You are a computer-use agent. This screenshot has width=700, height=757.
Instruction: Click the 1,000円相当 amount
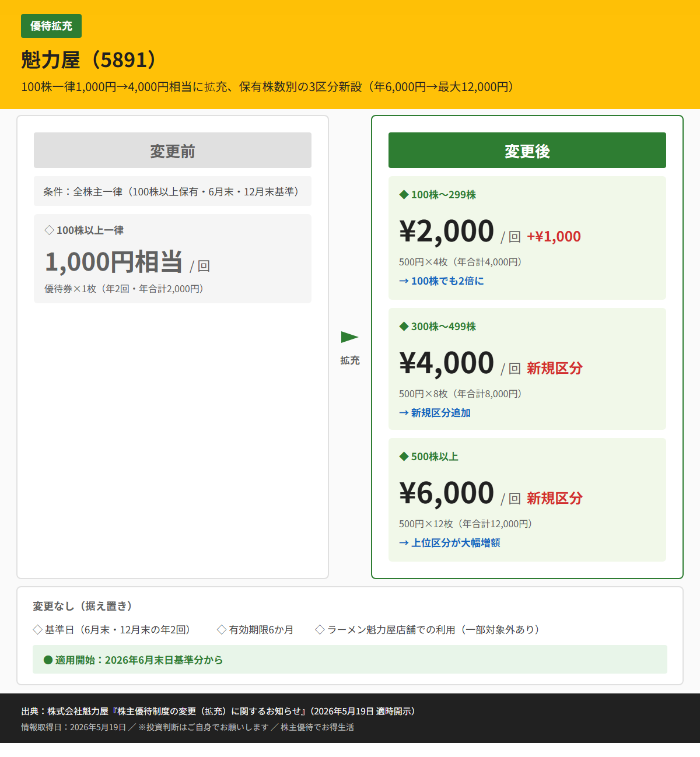point(114,262)
